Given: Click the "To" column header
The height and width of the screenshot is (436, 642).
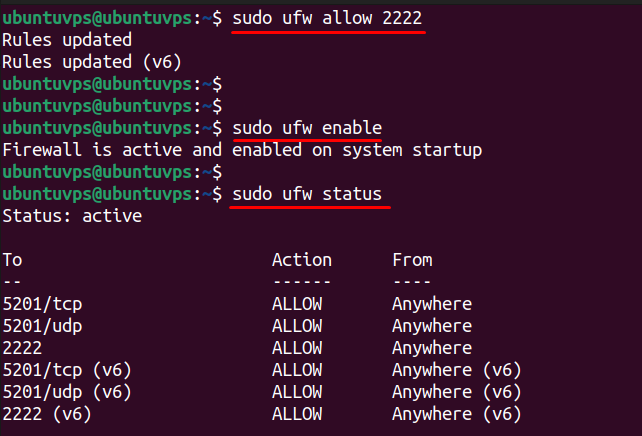Looking at the screenshot, I should coord(12,260).
